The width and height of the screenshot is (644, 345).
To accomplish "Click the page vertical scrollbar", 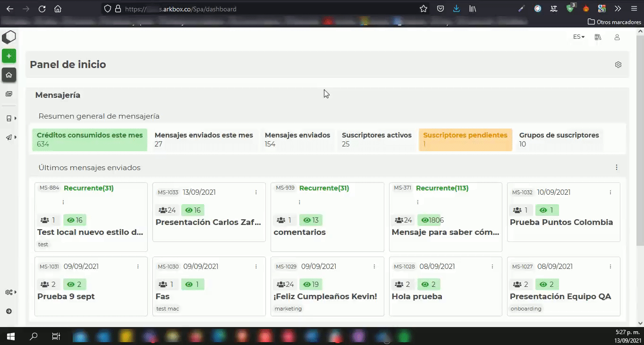I will (640, 142).
